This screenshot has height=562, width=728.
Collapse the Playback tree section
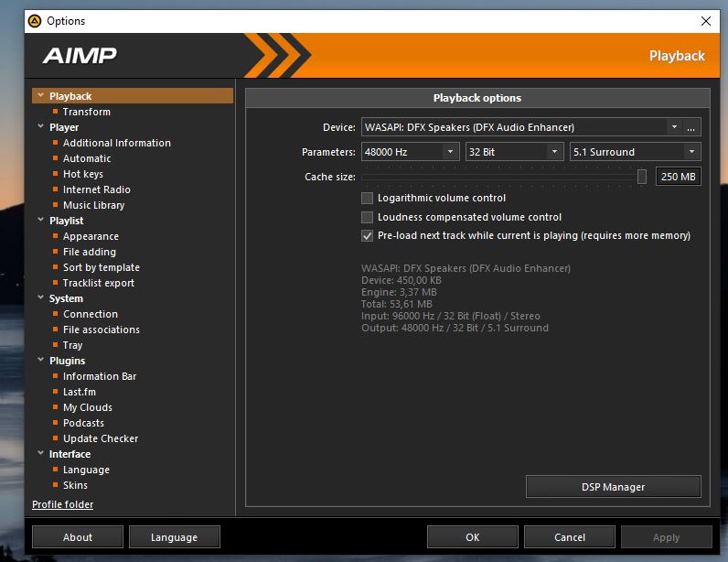point(41,95)
